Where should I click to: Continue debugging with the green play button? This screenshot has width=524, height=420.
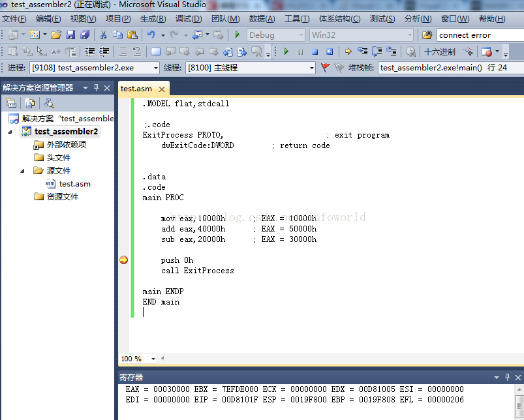(286, 52)
